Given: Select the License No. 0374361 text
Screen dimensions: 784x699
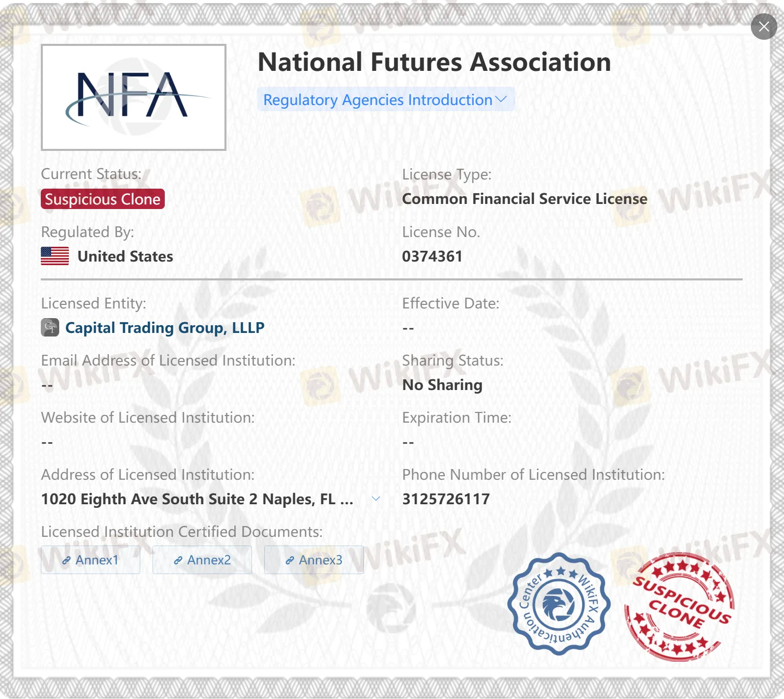Looking at the screenshot, I should 432,256.
